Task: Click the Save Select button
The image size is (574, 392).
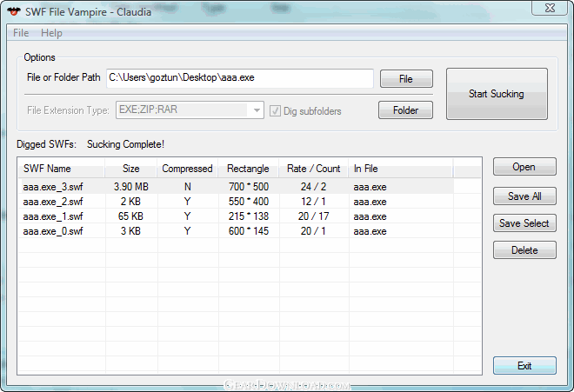Action: point(524,223)
